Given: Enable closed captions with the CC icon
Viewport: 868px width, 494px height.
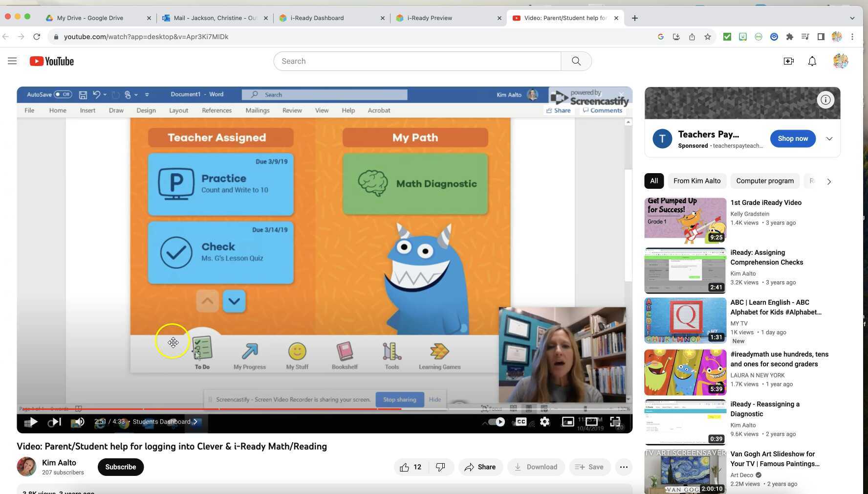Looking at the screenshot, I should pyautogui.click(x=521, y=422).
